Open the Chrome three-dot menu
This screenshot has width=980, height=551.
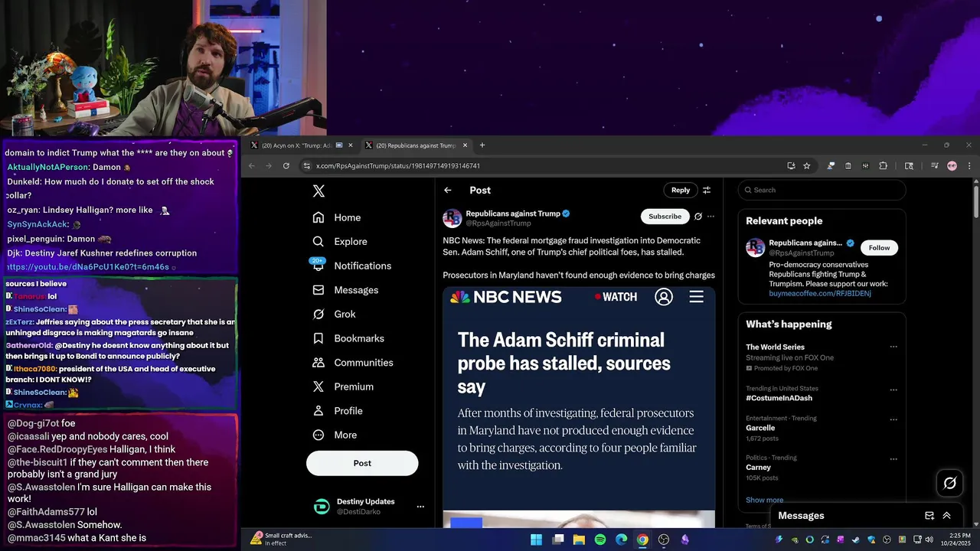(969, 166)
